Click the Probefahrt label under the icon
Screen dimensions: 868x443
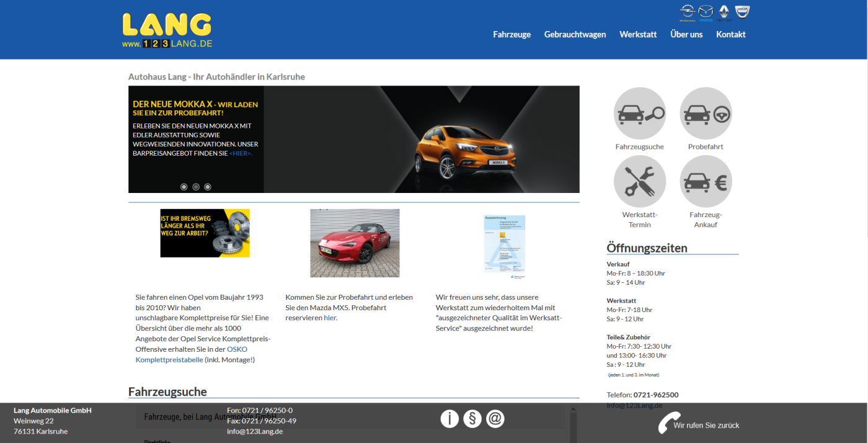pos(706,147)
